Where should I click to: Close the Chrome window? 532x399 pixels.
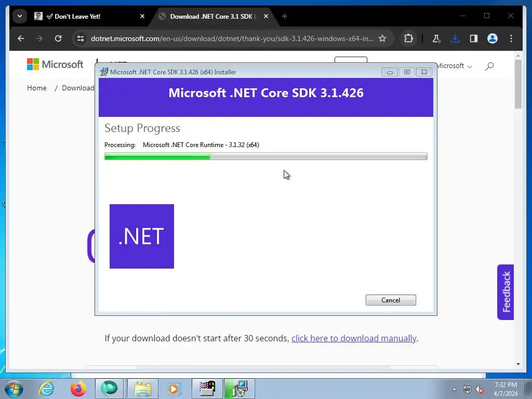(511, 16)
